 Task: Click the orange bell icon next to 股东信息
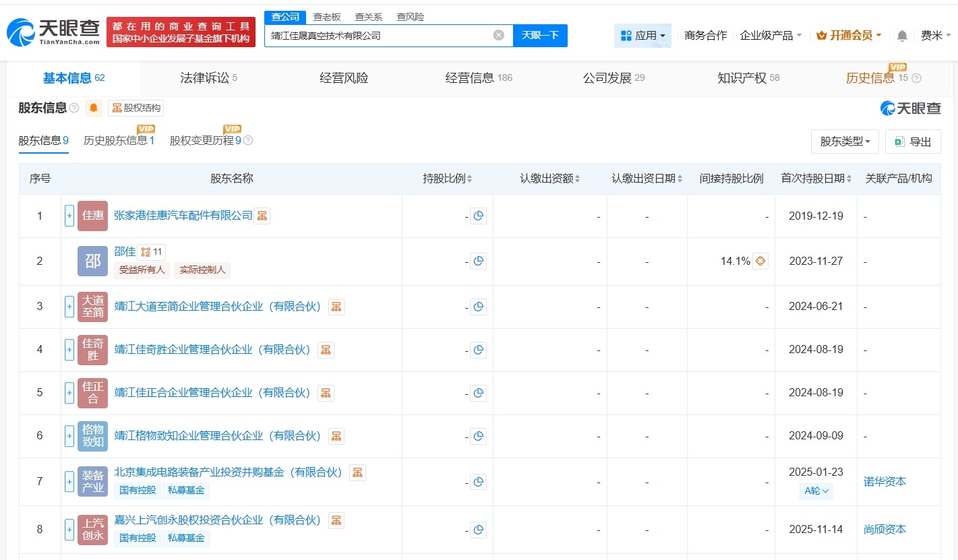tap(93, 107)
